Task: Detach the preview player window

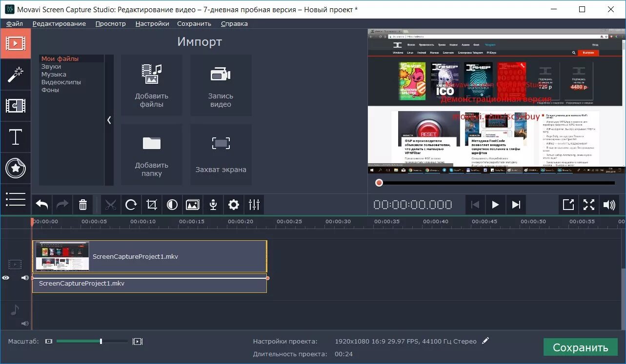Action: point(568,205)
